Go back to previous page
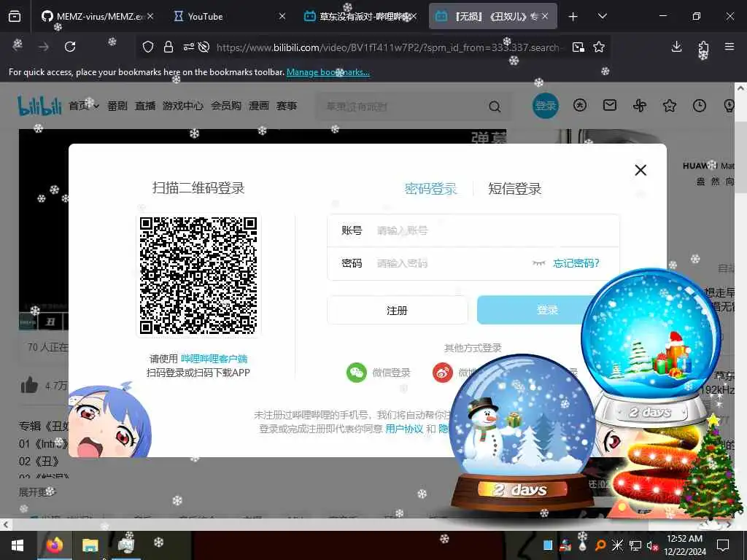The height and width of the screenshot is (560, 747). point(18,46)
